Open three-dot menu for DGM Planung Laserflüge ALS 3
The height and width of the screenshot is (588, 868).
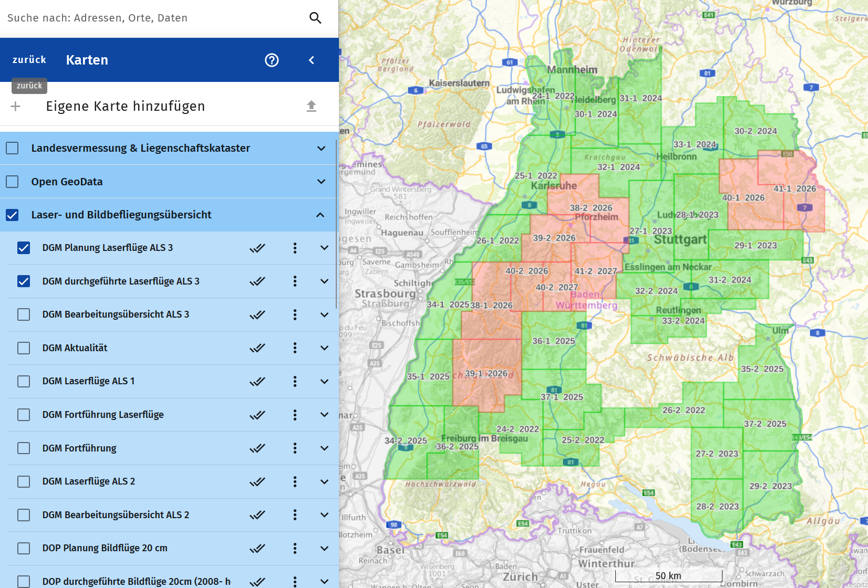pos(295,248)
